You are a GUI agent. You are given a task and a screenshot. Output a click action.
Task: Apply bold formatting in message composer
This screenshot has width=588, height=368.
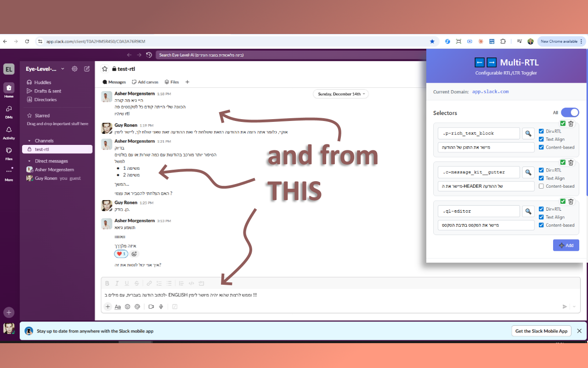pyautogui.click(x=107, y=283)
